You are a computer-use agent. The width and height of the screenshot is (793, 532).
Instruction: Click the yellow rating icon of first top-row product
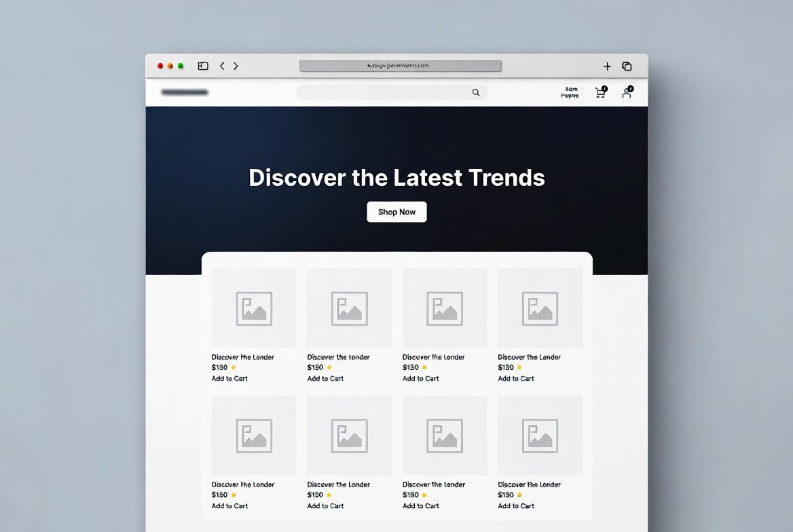(x=233, y=368)
